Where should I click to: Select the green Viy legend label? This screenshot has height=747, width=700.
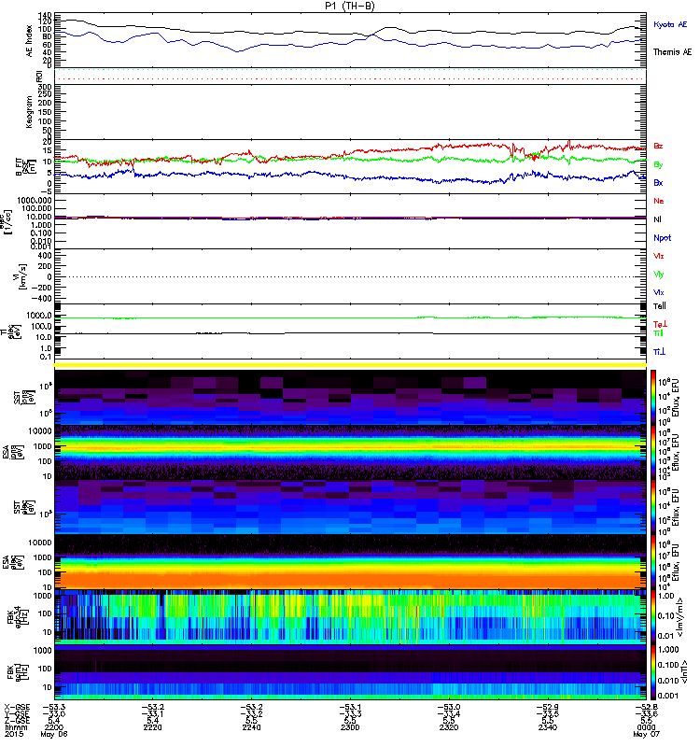pyautogui.click(x=659, y=275)
